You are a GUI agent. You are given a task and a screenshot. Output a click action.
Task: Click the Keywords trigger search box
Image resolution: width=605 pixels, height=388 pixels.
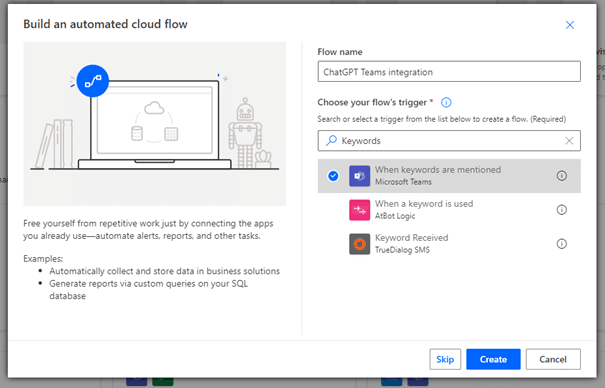pos(449,141)
